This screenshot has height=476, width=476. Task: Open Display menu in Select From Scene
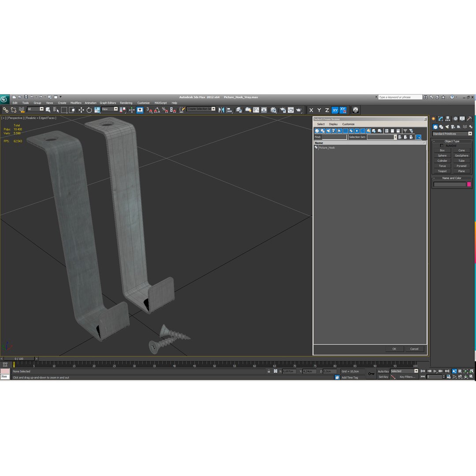[x=333, y=124]
